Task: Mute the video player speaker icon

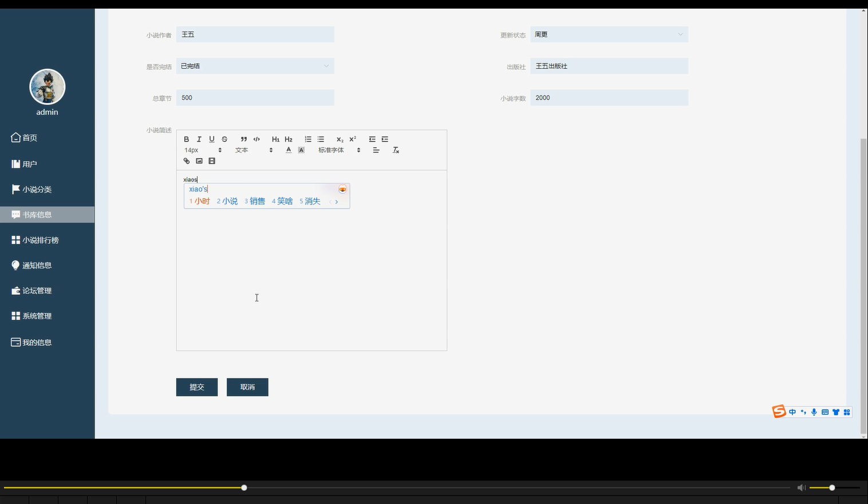Action: [802, 487]
